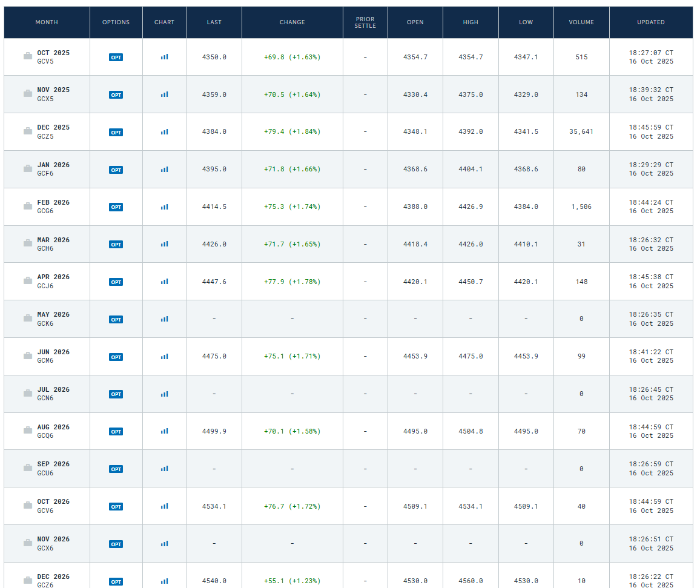Click briefcase icon beside NOV 2025
Screen dimensions: 700x588
click(x=28, y=93)
